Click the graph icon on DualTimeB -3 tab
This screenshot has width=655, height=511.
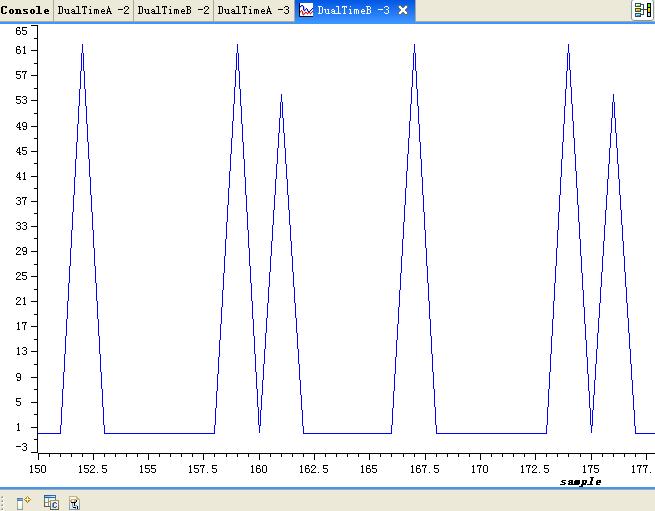pos(306,10)
